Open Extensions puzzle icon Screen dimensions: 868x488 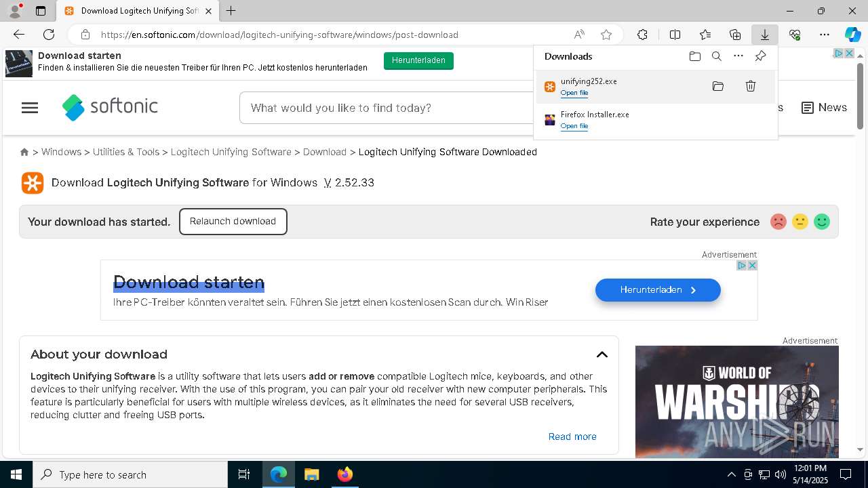(x=642, y=35)
